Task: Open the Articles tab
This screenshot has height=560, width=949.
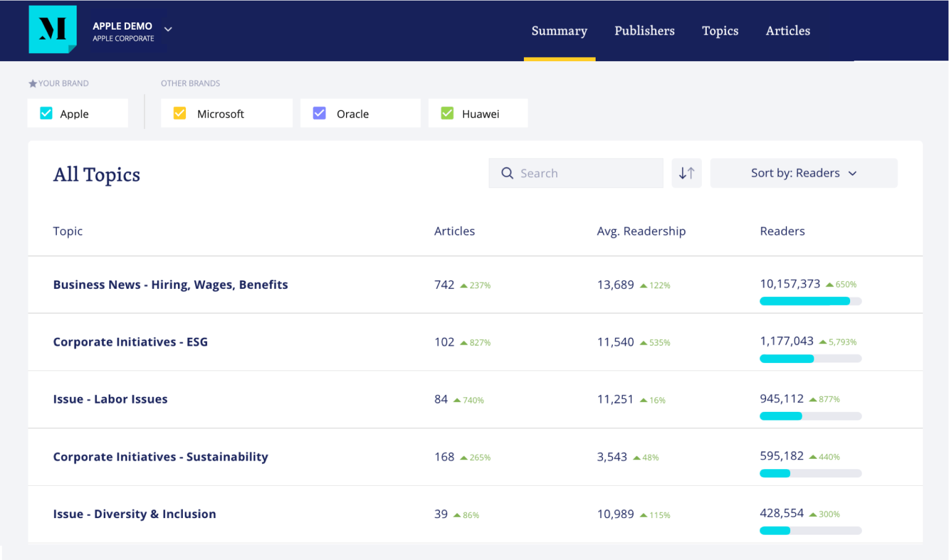Action: click(787, 31)
